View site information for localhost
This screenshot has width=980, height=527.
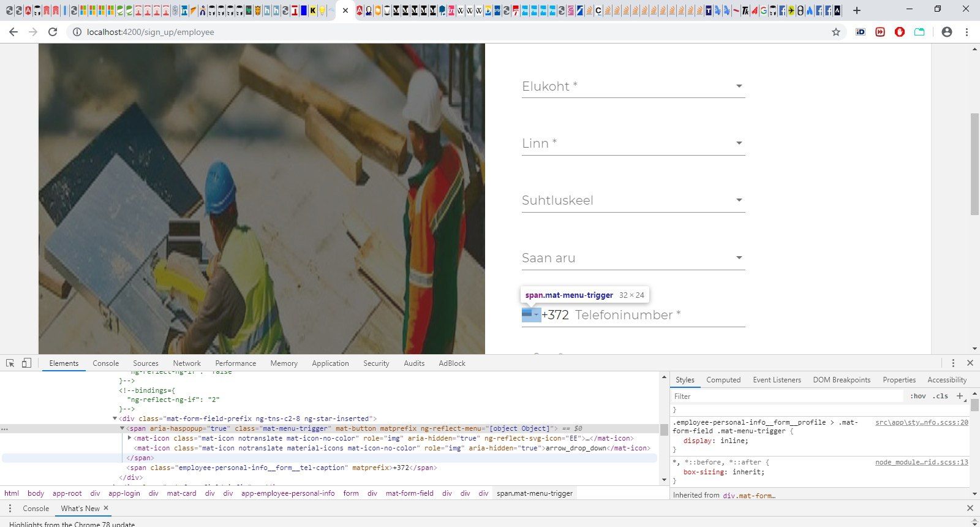pyautogui.click(x=77, y=32)
